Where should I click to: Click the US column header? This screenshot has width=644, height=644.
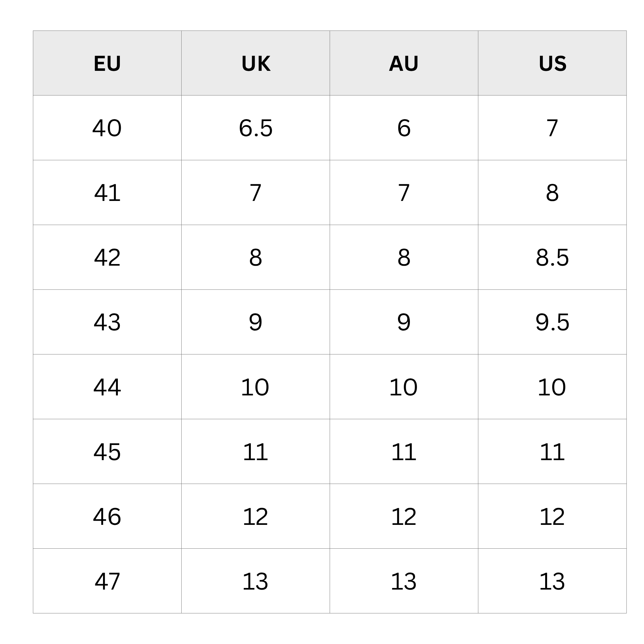point(552,63)
